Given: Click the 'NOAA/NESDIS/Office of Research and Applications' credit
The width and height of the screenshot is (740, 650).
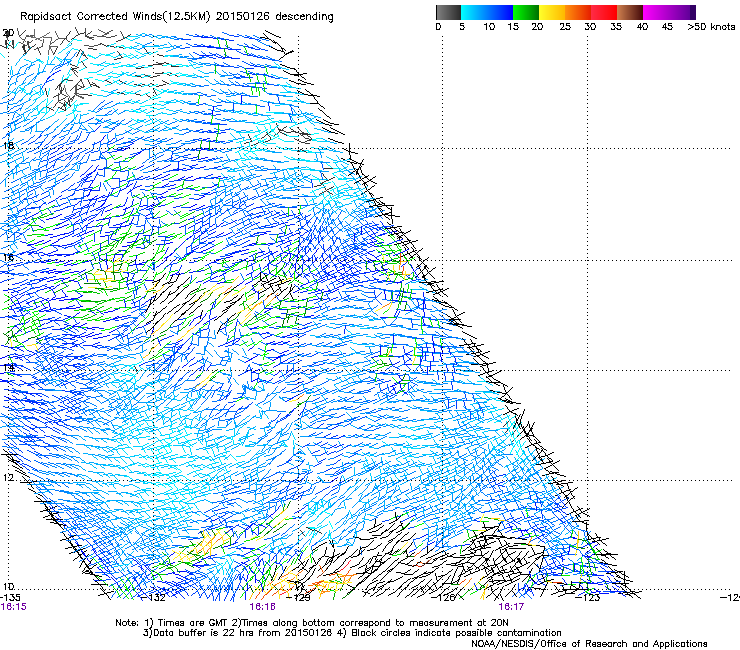Looking at the screenshot, I should click(589, 643).
